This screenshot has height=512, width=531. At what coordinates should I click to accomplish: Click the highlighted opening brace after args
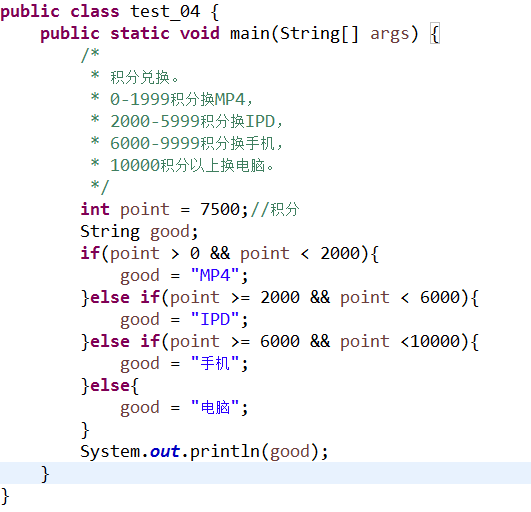435,34
